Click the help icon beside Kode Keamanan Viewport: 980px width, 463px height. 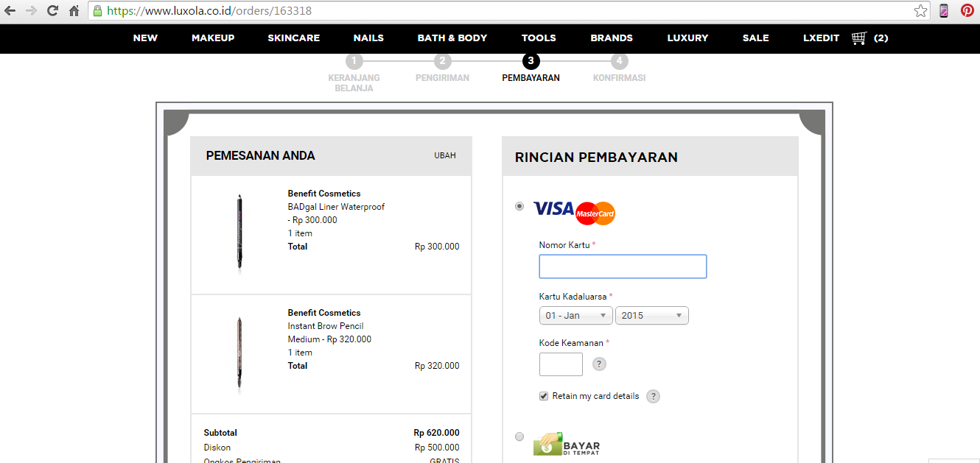[599, 364]
